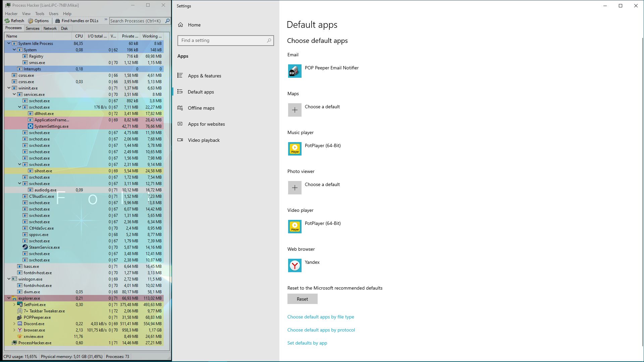The height and width of the screenshot is (362, 644).
Task: Click the Yandex icon under Web browser
Action: (x=294, y=265)
